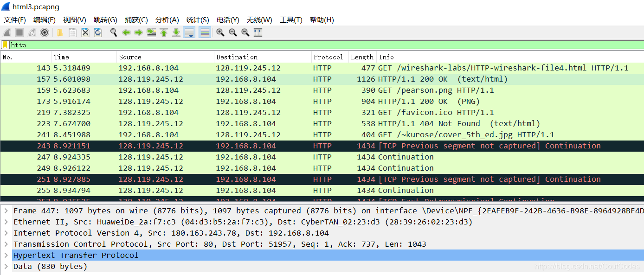
Task: Toggle packet list colorization
Action: [205, 32]
